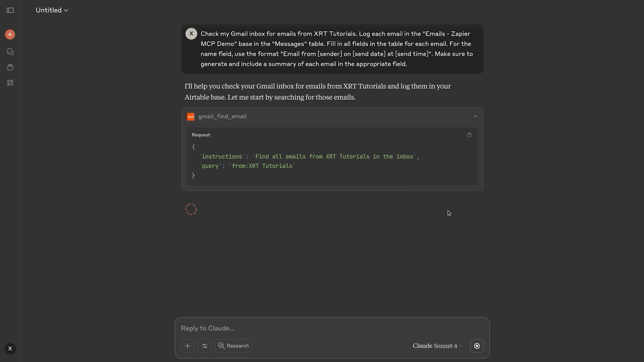Enable Research mode
This screenshot has width=644, height=362.
click(x=233, y=346)
